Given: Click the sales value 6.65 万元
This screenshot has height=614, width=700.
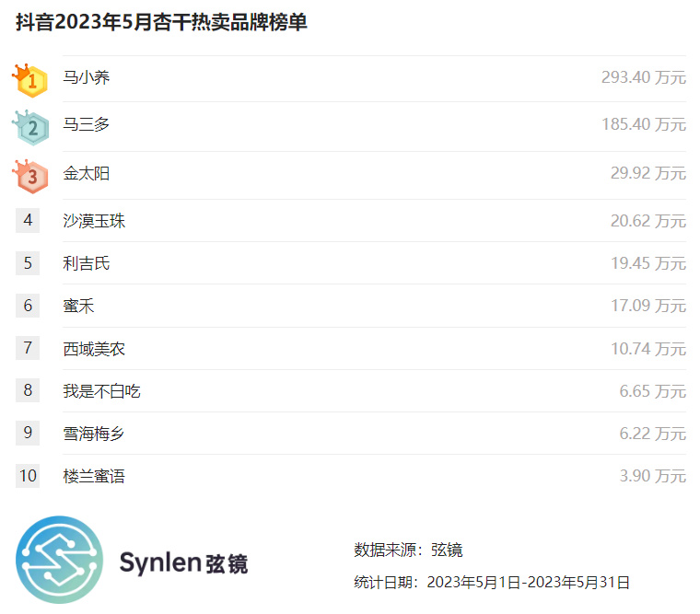Looking at the screenshot, I should (x=653, y=391).
